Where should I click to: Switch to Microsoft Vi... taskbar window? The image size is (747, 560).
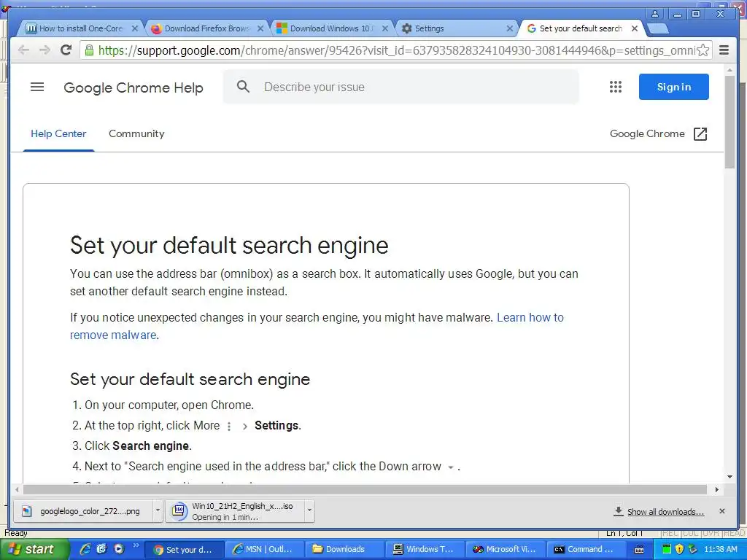point(505,549)
